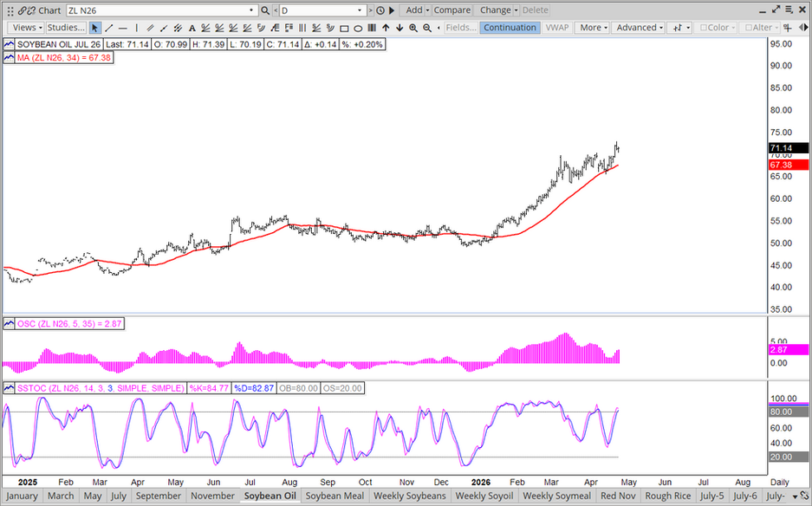
Task: Open the window options menu icon
Action: [789, 10]
